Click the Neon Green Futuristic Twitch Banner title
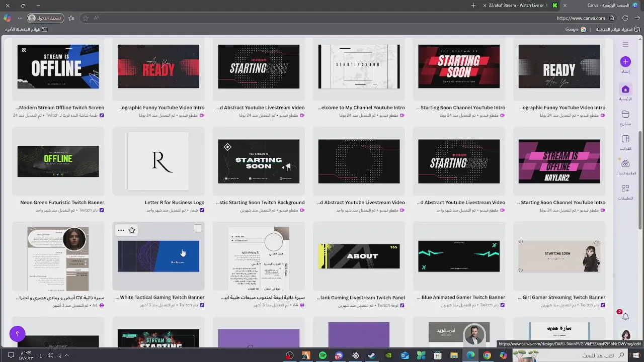The width and height of the screenshot is (644, 362). (x=62, y=203)
